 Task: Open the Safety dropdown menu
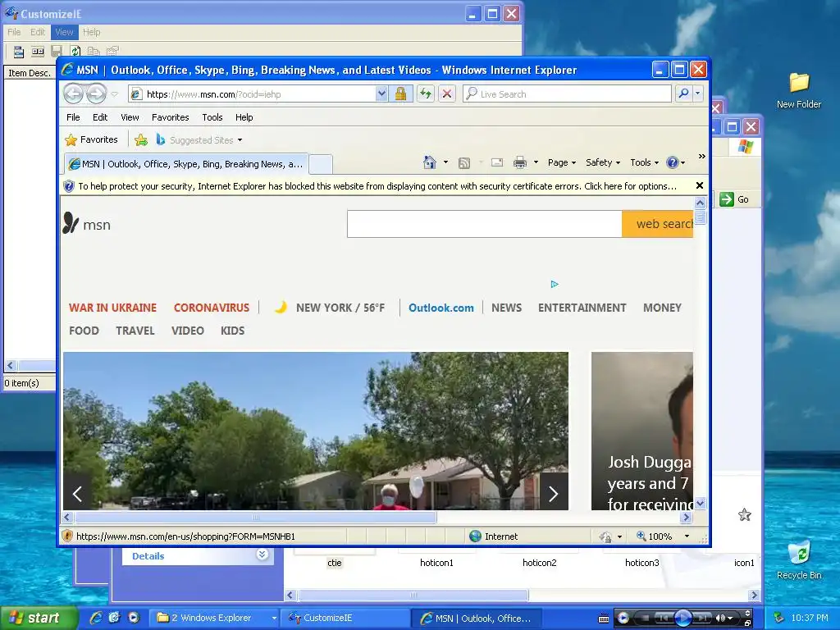(603, 162)
